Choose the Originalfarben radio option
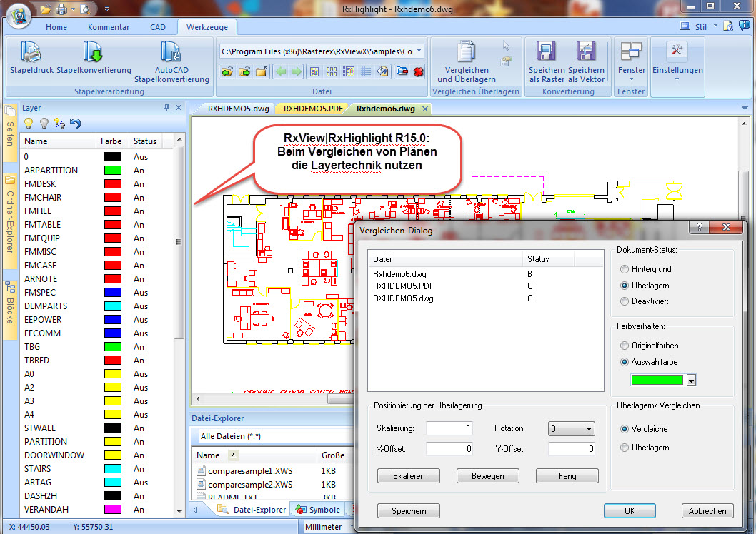The width and height of the screenshot is (756, 534). click(625, 346)
